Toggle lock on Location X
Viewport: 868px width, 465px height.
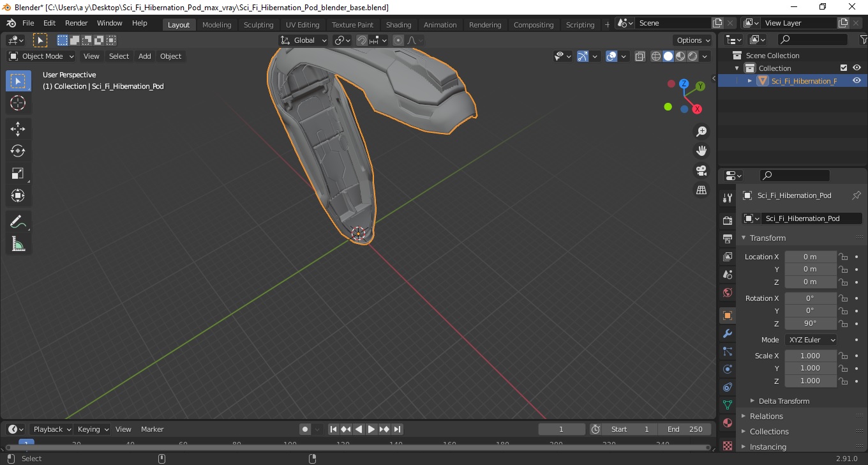[x=843, y=257]
